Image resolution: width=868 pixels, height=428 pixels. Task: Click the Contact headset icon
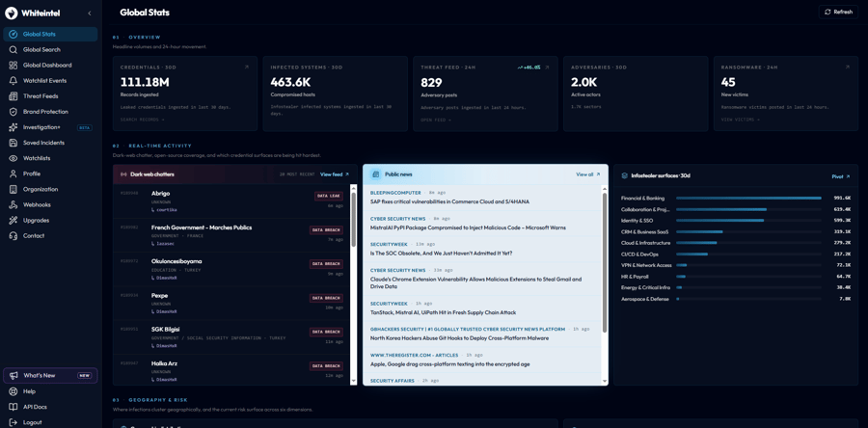(x=14, y=235)
